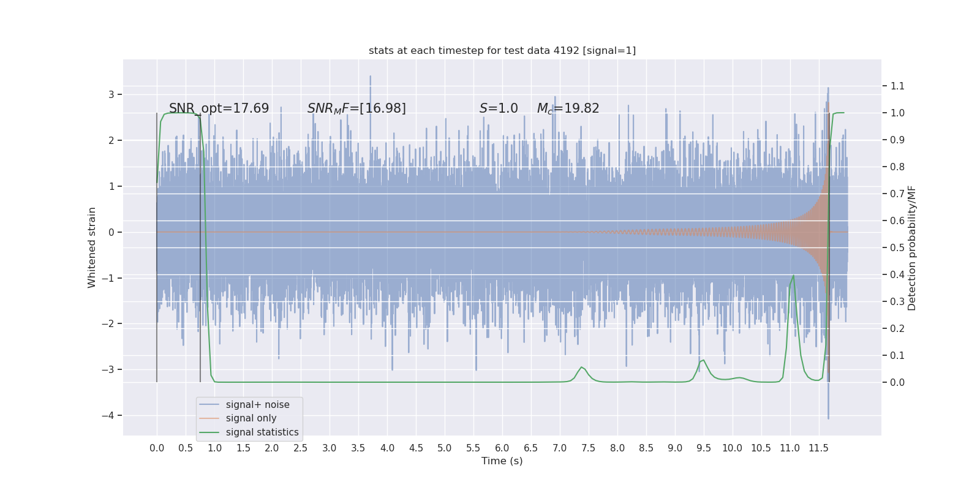The width and height of the screenshot is (980, 490).
Task: Click the 'signal+ noise' legend entry
Action: click(257, 405)
